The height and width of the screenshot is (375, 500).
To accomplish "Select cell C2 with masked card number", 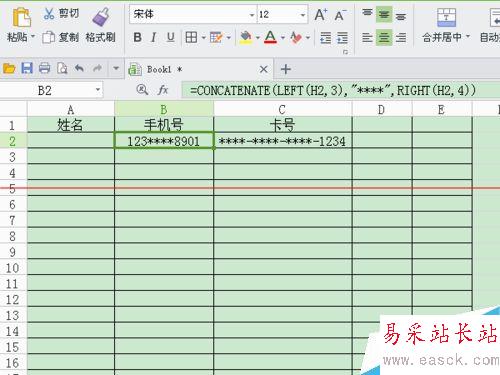I will click(x=283, y=141).
